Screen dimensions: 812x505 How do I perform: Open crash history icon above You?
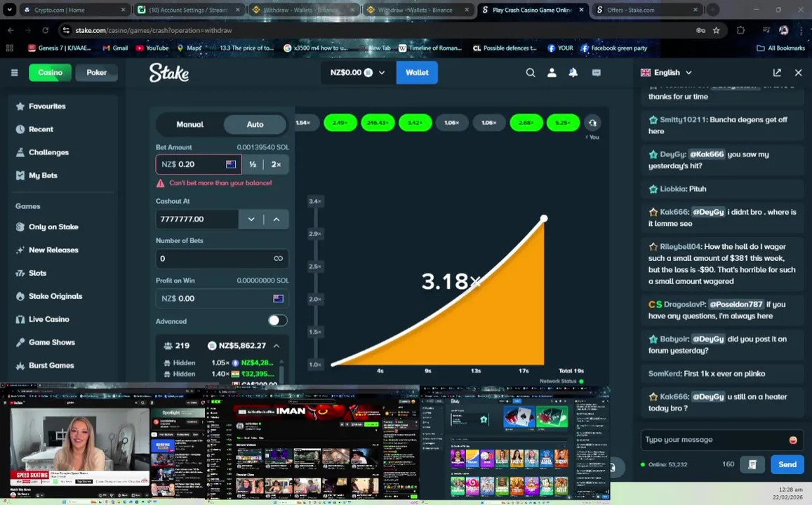593,123
